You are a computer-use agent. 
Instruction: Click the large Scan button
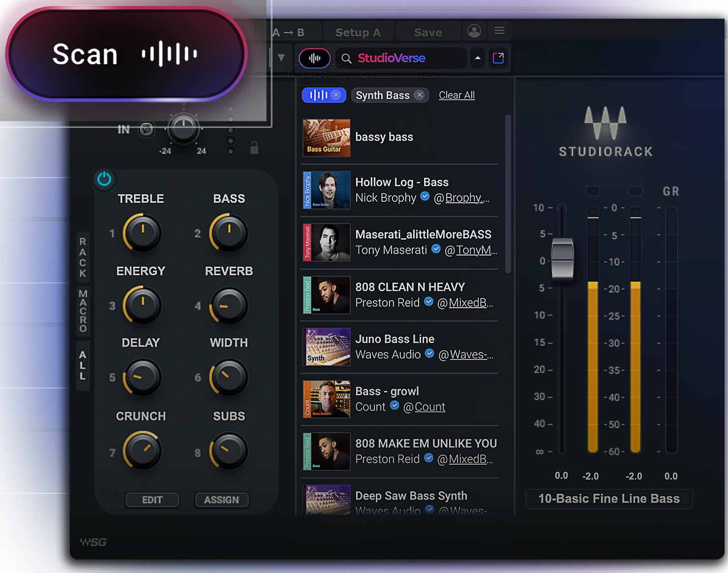pos(125,54)
